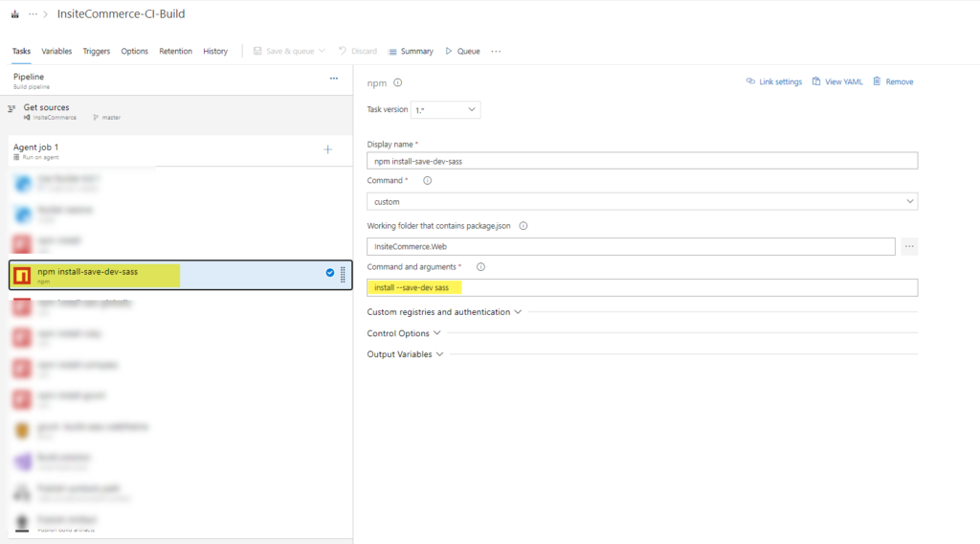Viewport: 980px width, 544px height.
Task: Expand the breadcrumb ellipsis at top
Action: (33, 13)
